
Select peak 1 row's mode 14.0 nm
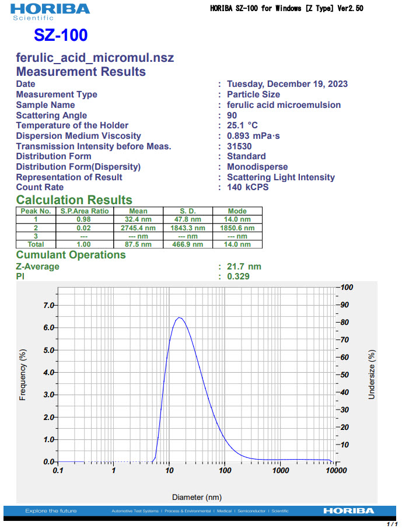coord(237,219)
